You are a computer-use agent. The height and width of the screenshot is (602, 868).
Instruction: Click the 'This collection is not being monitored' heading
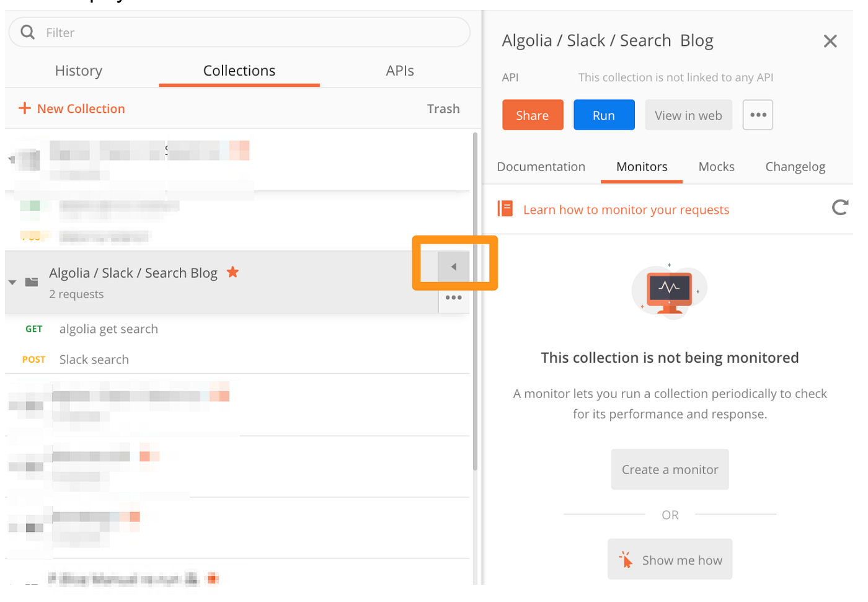pos(670,358)
